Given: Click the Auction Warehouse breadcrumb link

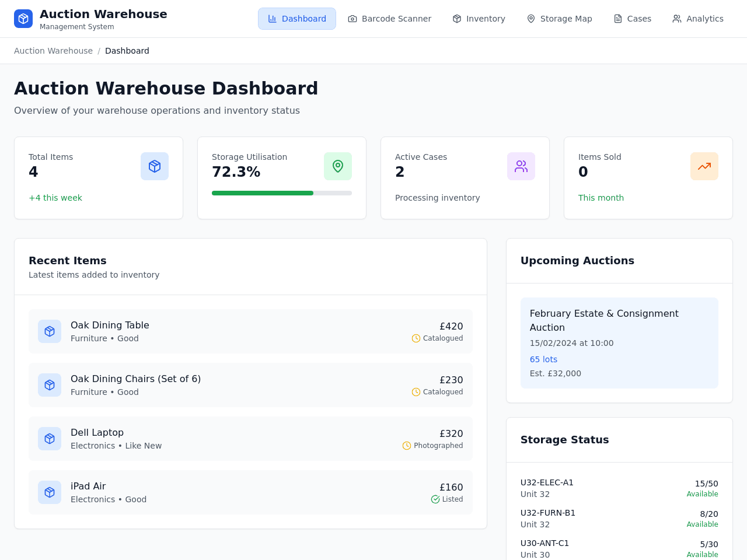Looking at the screenshot, I should point(53,51).
